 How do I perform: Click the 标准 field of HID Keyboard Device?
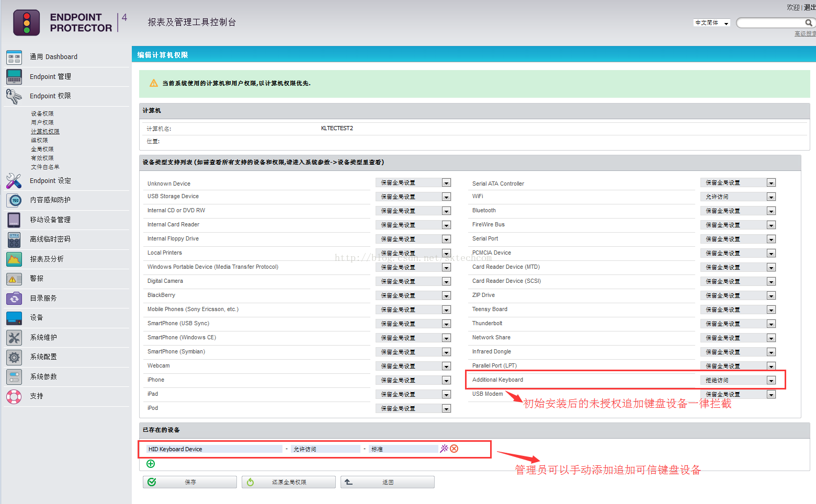[404, 449]
